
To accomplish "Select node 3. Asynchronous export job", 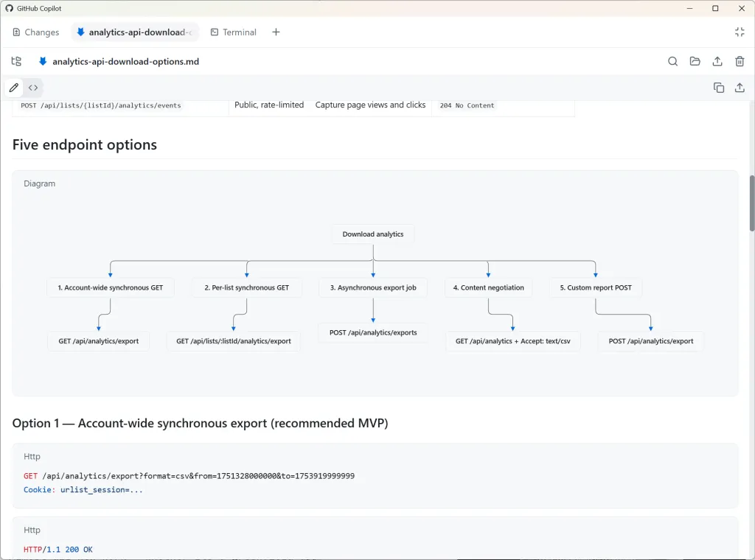I will (x=373, y=287).
